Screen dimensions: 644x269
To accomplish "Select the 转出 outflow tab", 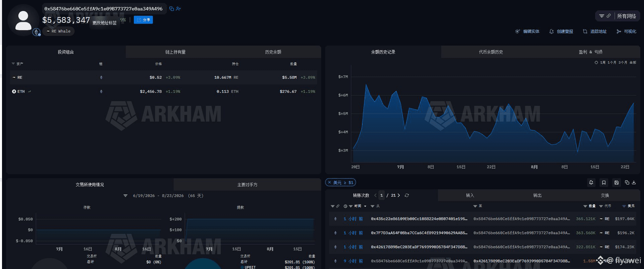I will tap(537, 195).
